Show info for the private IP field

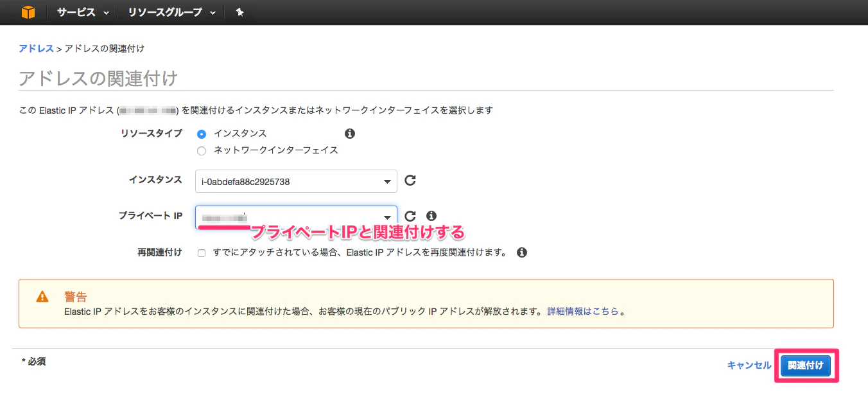point(431,216)
